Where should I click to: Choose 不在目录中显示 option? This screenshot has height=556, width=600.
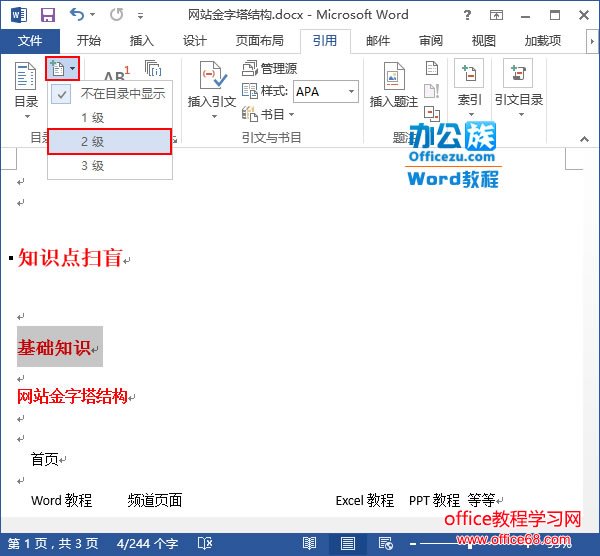point(110,93)
